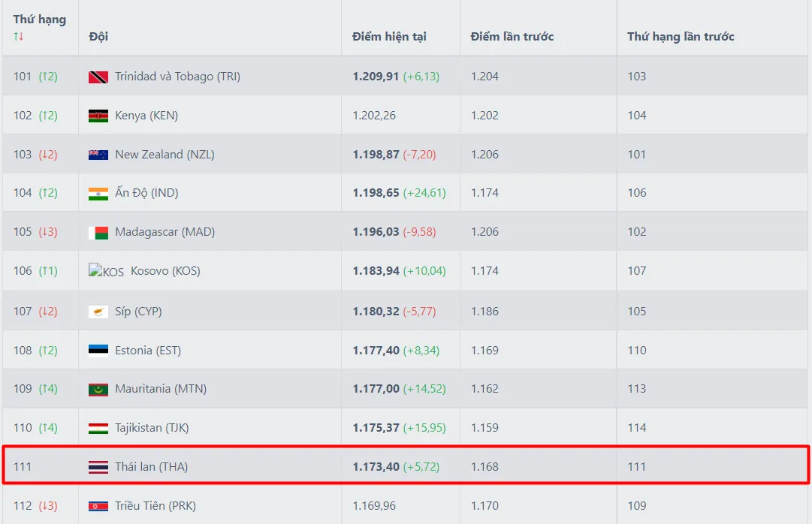Click the Mauritania flag icon
Screen dimensions: 812x524
(x=98, y=389)
